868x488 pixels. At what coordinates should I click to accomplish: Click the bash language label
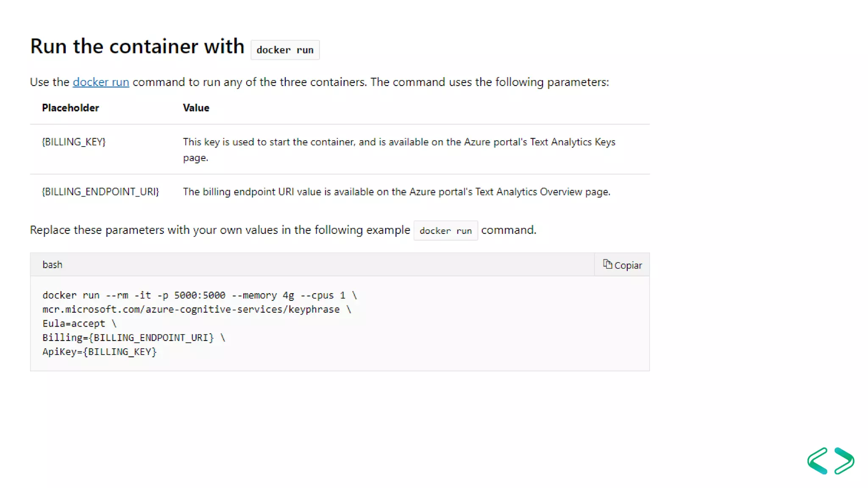click(x=53, y=264)
